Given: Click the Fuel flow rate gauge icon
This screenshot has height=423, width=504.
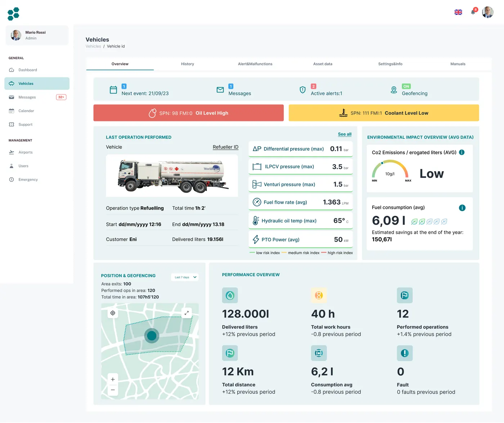Looking at the screenshot, I should pyautogui.click(x=257, y=202).
